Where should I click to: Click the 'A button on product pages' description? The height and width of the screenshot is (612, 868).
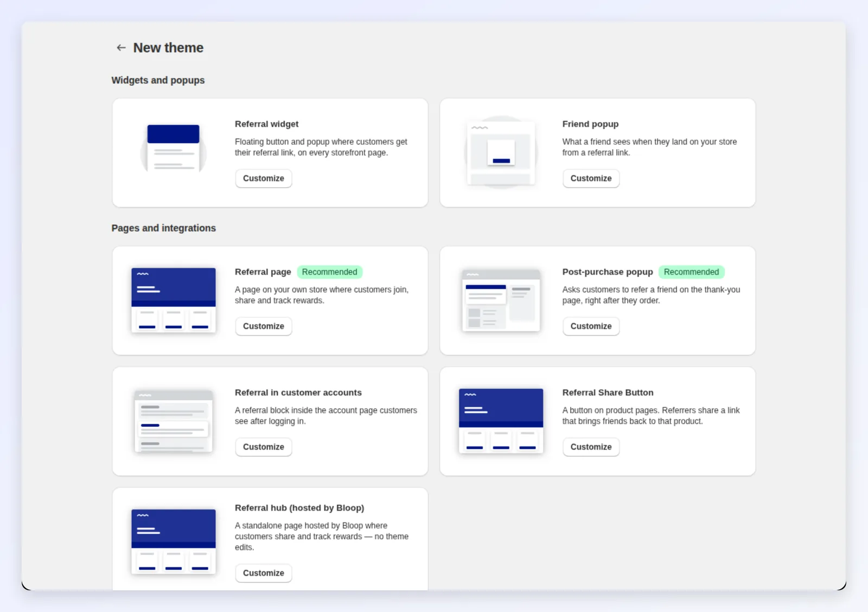click(651, 416)
